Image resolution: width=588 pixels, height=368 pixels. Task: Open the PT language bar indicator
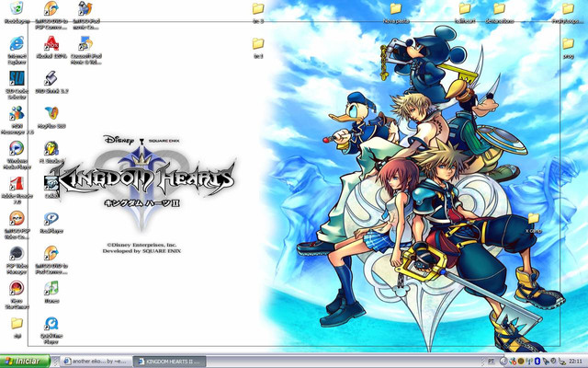click(x=492, y=362)
